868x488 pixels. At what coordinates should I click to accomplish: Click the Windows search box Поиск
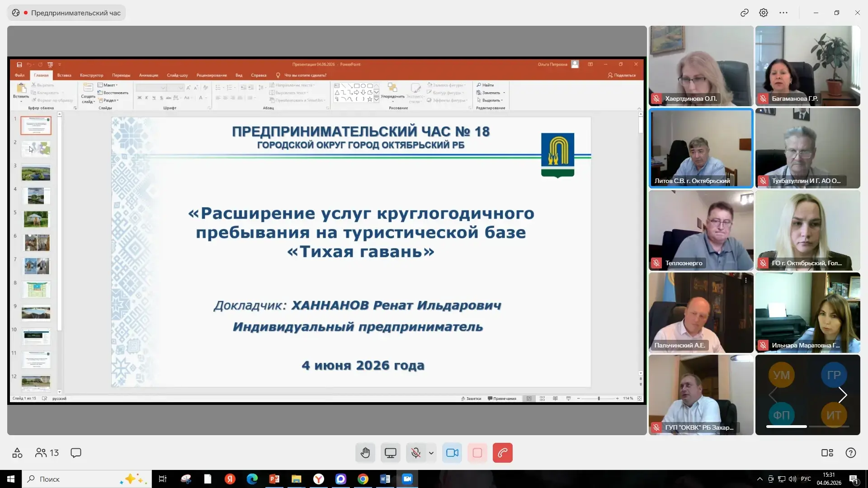point(87,479)
